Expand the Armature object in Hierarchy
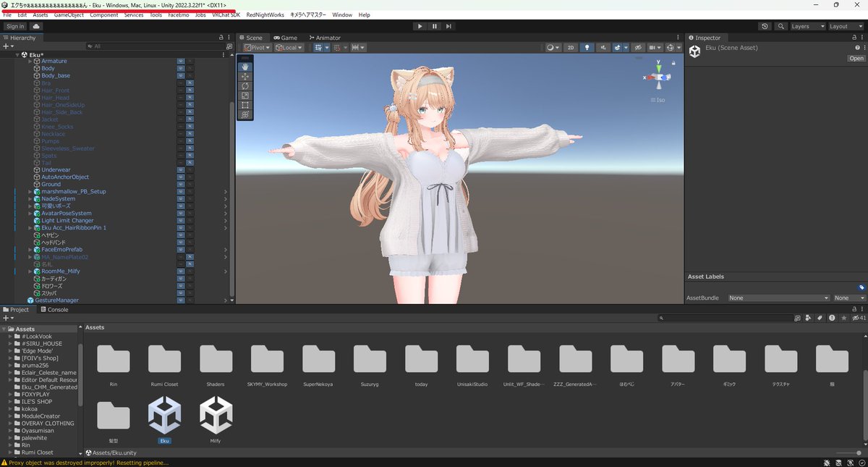The image size is (868, 467). (x=30, y=62)
